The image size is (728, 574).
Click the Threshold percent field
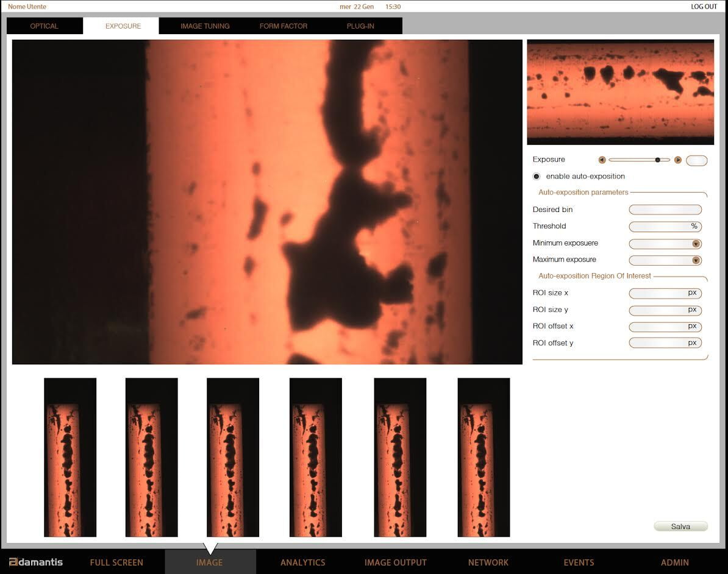(x=665, y=227)
